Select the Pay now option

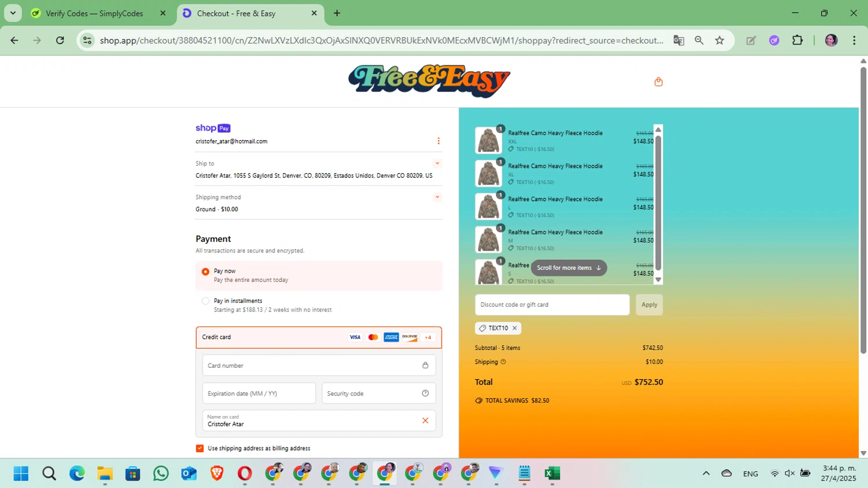[x=205, y=271]
